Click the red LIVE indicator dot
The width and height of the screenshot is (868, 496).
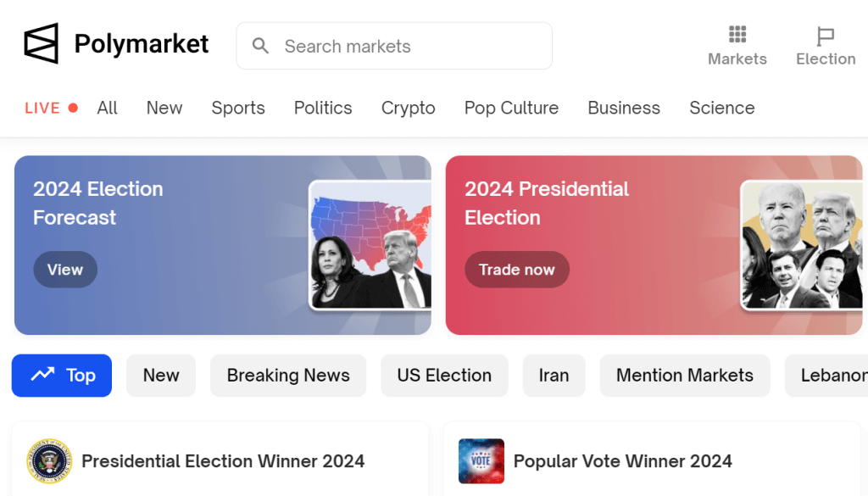coord(72,107)
